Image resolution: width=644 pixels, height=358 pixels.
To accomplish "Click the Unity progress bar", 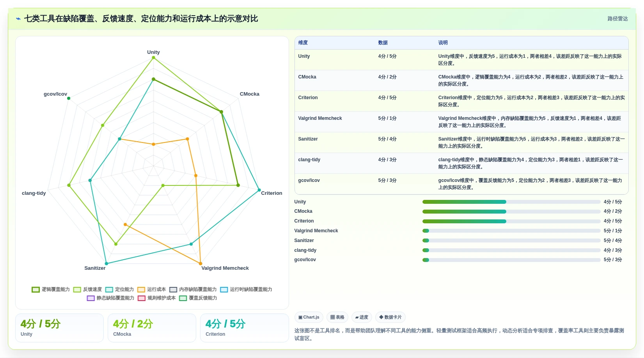I will (x=511, y=202).
